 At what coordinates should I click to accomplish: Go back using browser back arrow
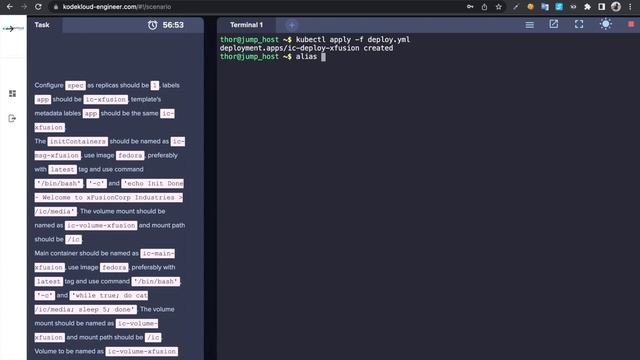click(x=9, y=7)
